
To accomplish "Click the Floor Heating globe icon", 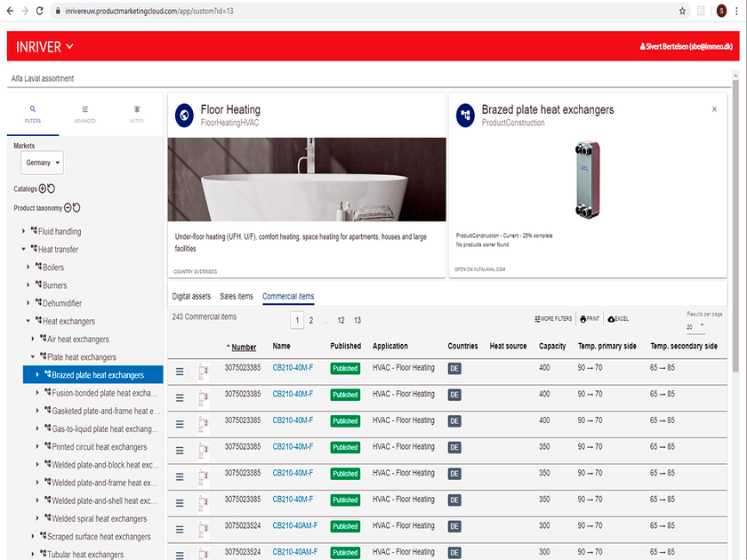I will (184, 116).
